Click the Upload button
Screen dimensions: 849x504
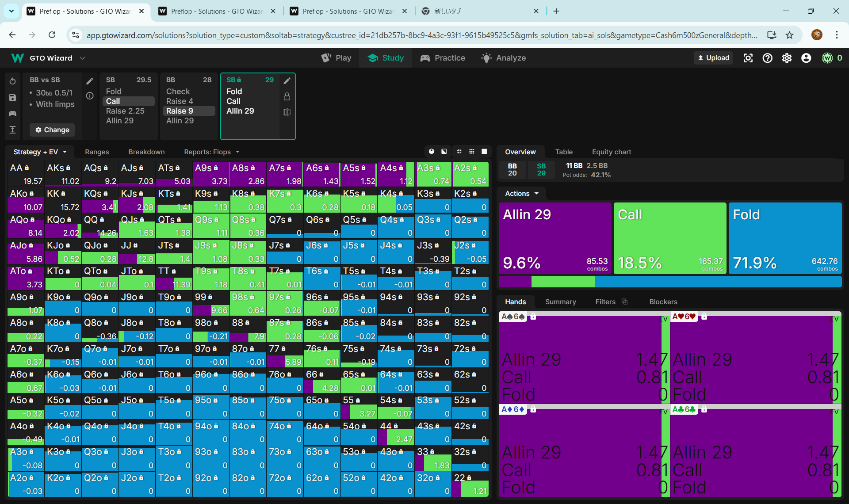pyautogui.click(x=713, y=58)
